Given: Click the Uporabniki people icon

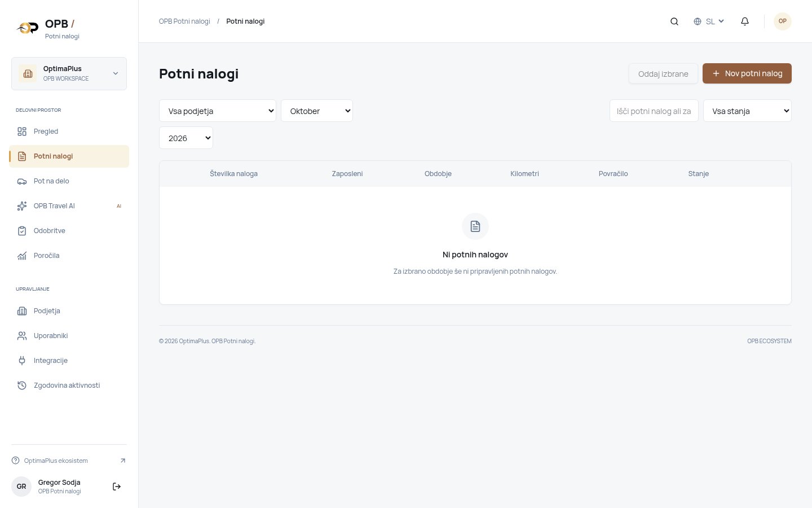Looking at the screenshot, I should coord(22,336).
